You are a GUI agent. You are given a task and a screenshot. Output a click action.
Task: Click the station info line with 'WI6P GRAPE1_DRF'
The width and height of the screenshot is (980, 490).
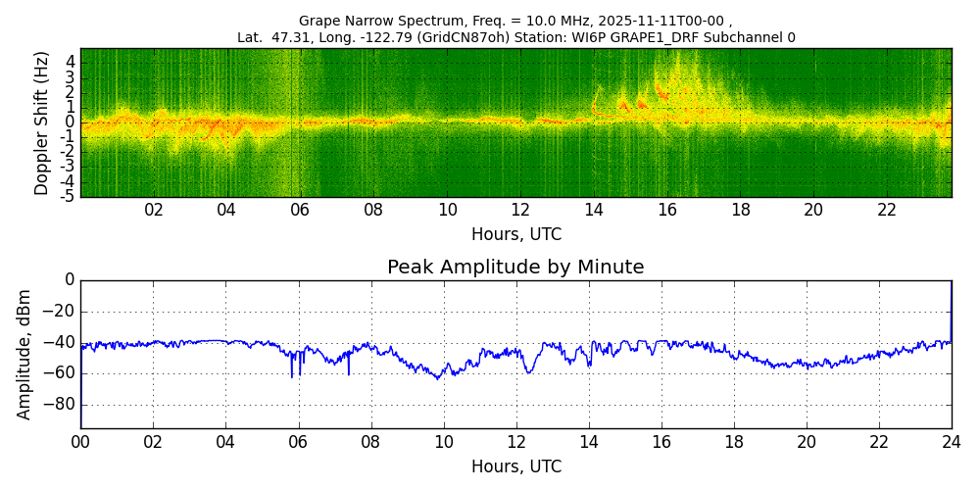click(515, 38)
